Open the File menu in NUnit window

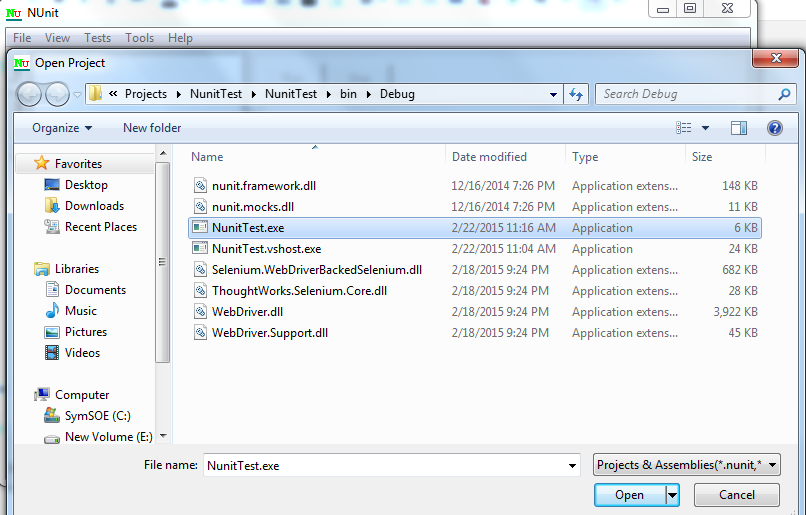coord(22,38)
